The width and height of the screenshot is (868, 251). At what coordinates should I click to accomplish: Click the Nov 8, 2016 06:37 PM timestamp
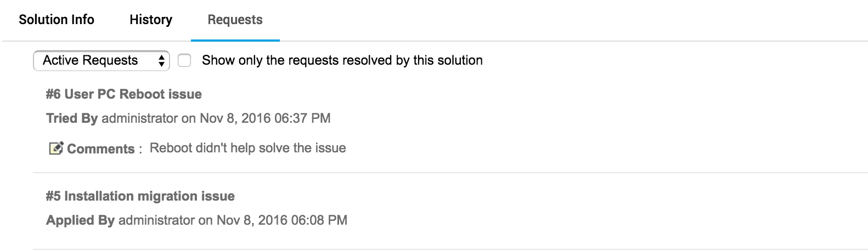tap(265, 118)
